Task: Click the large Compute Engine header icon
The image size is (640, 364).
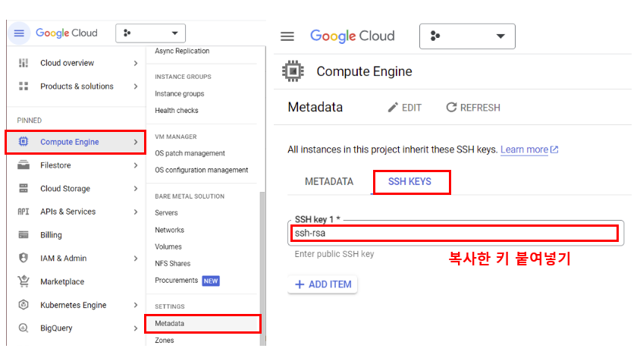Action: 293,71
